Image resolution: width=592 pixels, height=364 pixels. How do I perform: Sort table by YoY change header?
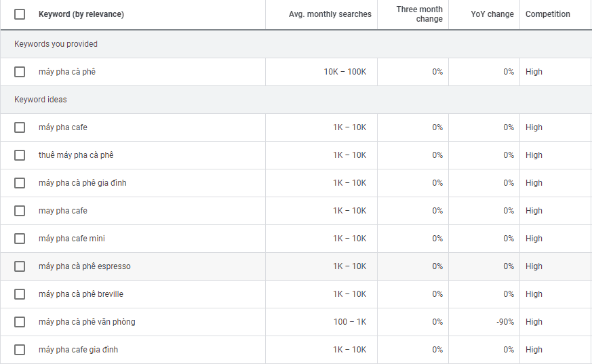(492, 14)
